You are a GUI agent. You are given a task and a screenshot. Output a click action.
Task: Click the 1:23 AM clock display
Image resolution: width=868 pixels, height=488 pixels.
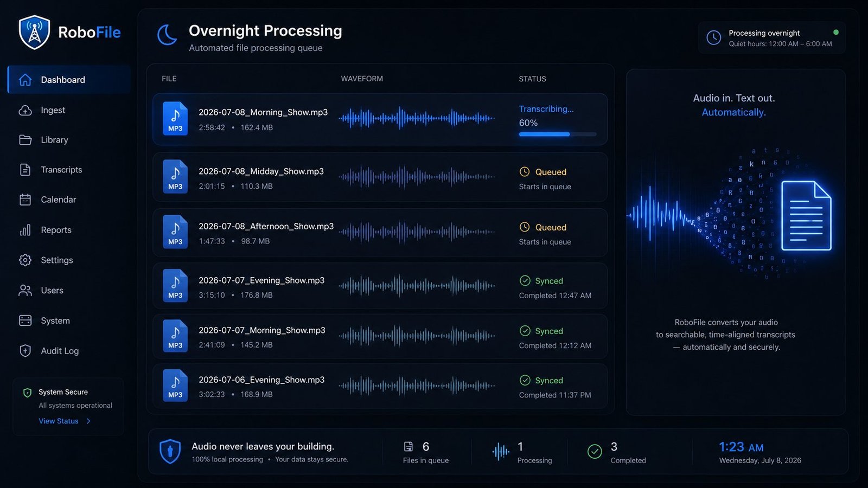[741, 447]
